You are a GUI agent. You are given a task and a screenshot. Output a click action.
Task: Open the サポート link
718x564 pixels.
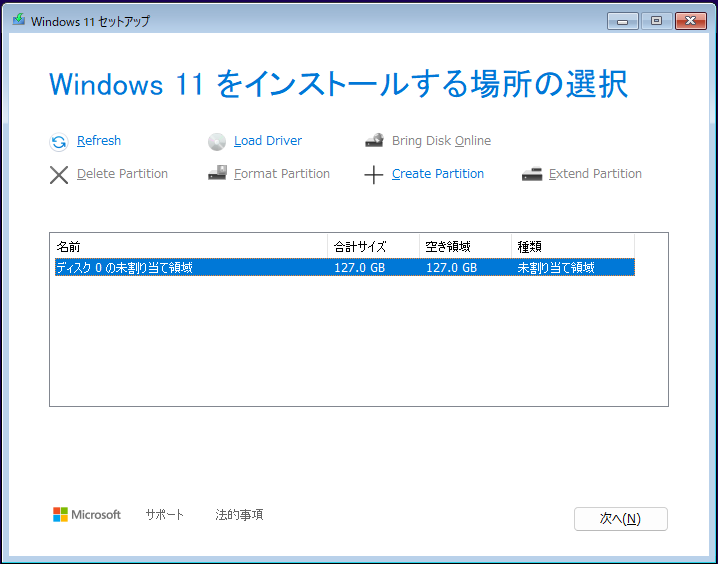(164, 515)
